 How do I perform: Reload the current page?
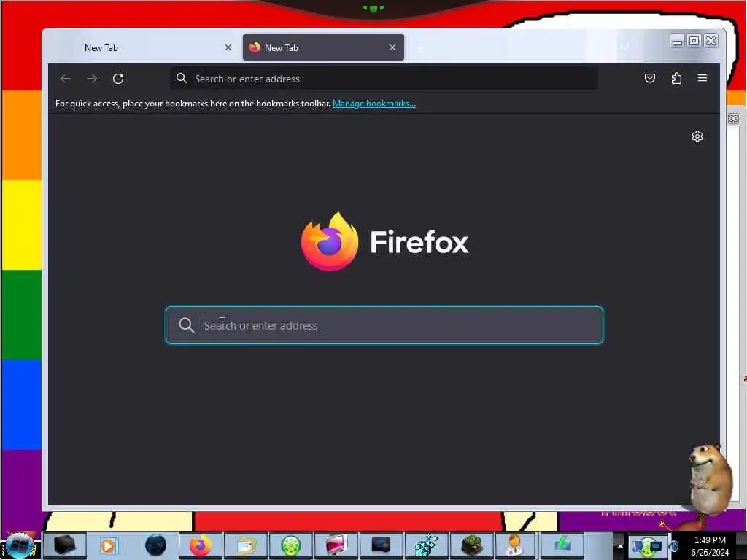click(118, 79)
